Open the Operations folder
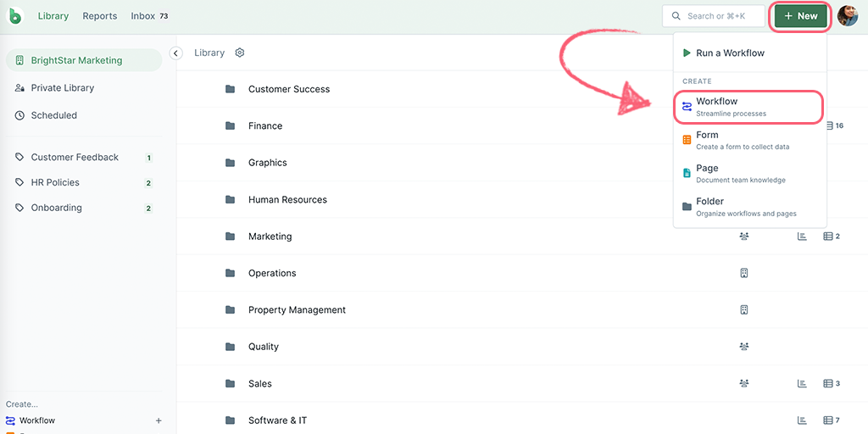Screen dimensions: 868x434 [272, 273]
